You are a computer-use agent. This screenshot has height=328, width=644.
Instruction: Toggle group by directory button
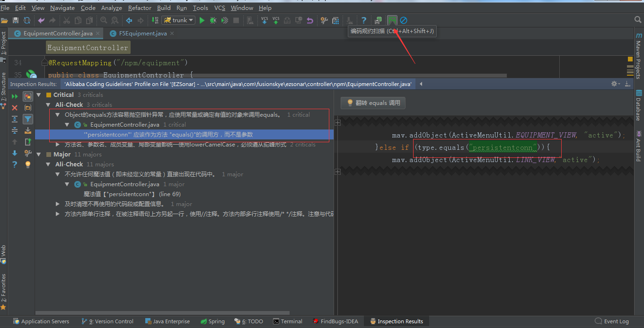tap(28, 108)
